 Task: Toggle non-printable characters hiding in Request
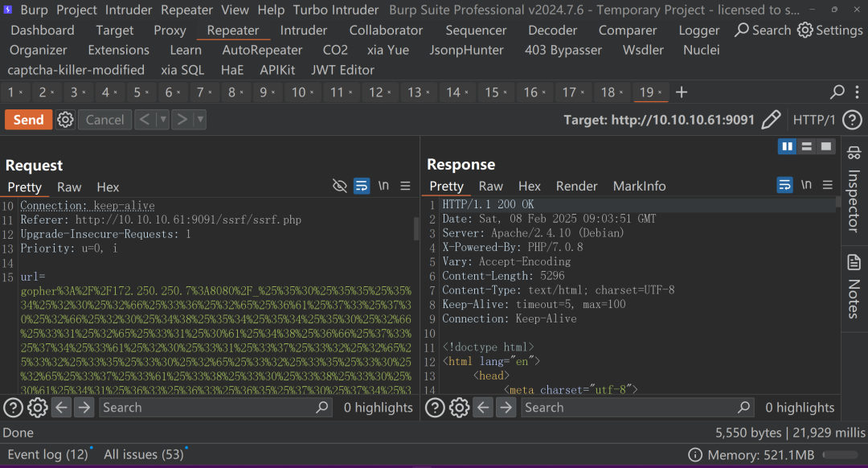click(339, 186)
